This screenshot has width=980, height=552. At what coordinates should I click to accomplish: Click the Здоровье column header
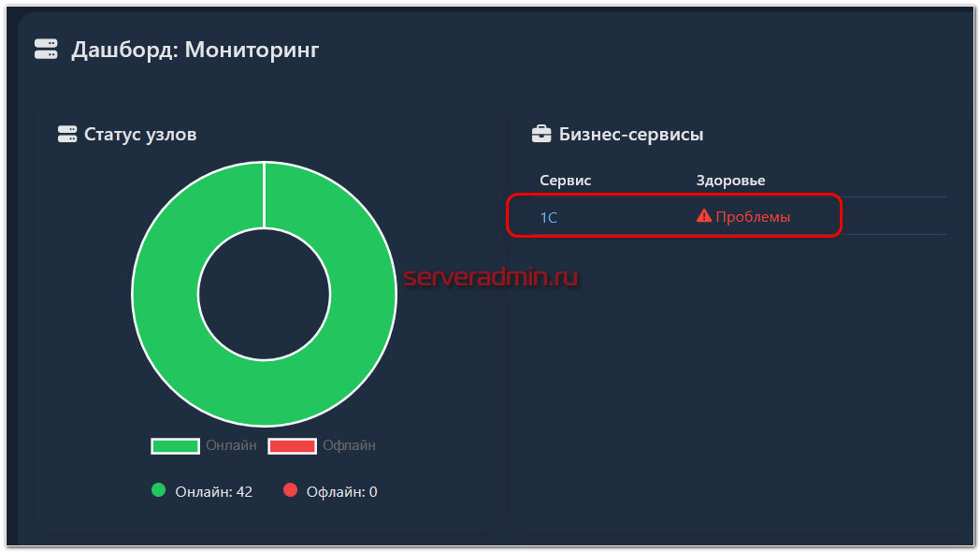tap(730, 180)
